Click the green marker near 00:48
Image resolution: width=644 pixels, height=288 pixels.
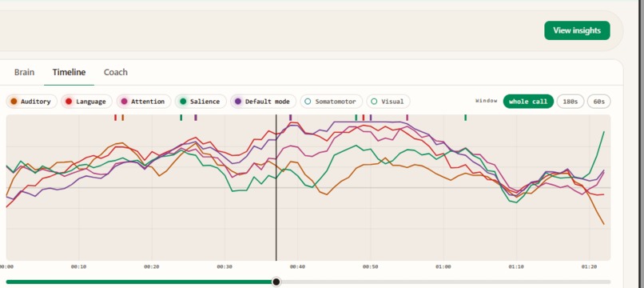(x=356, y=118)
